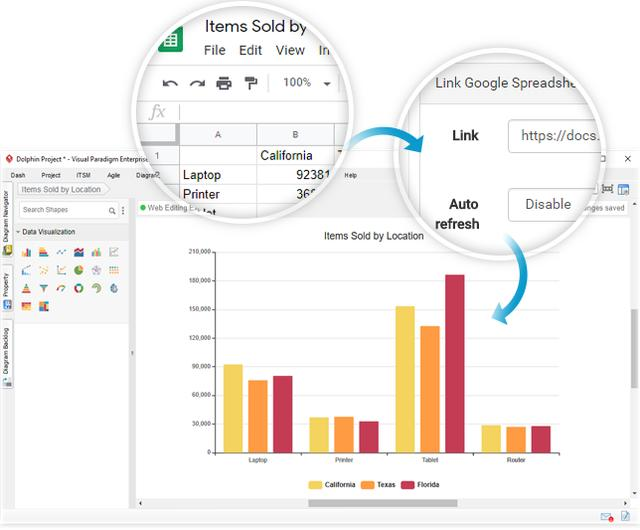Click the California legend swatch
The width and height of the screenshot is (640, 530).
coord(315,485)
